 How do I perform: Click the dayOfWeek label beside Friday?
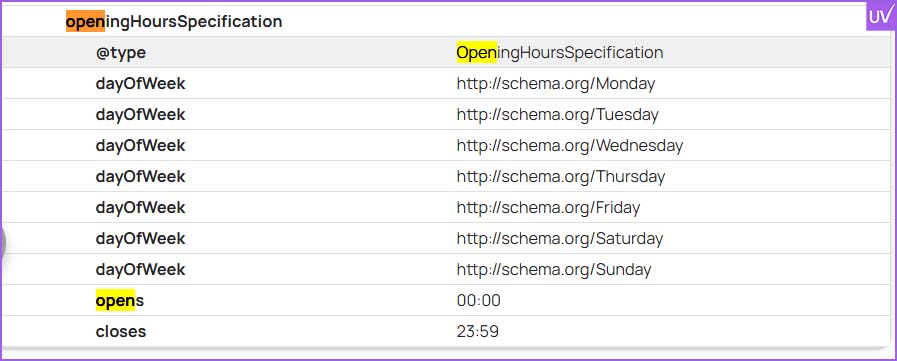[140, 207]
